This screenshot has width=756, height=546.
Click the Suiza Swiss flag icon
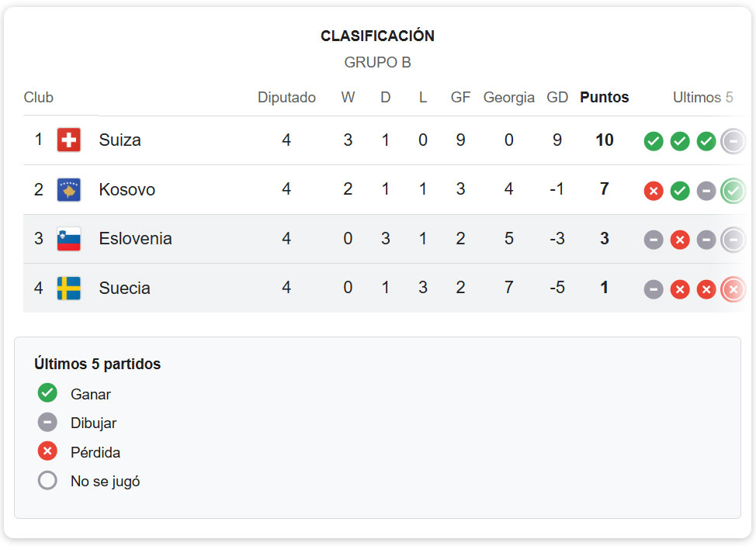coord(69,140)
